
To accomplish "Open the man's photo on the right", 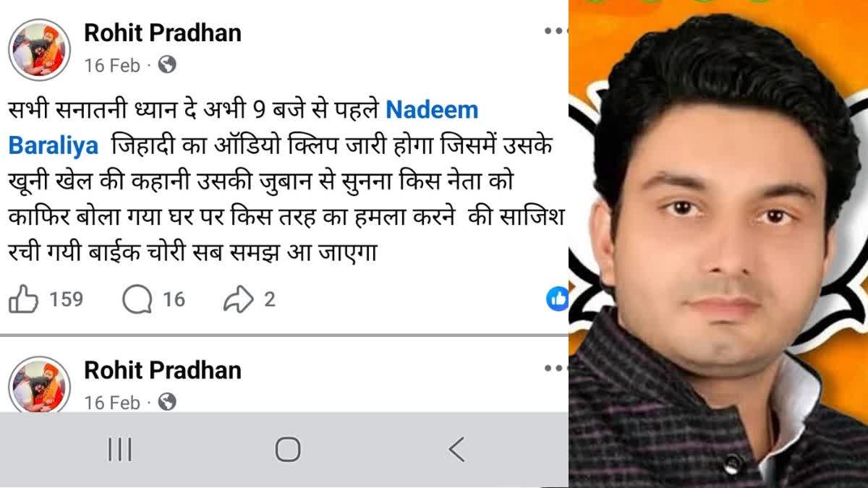I will pos(718,244).
